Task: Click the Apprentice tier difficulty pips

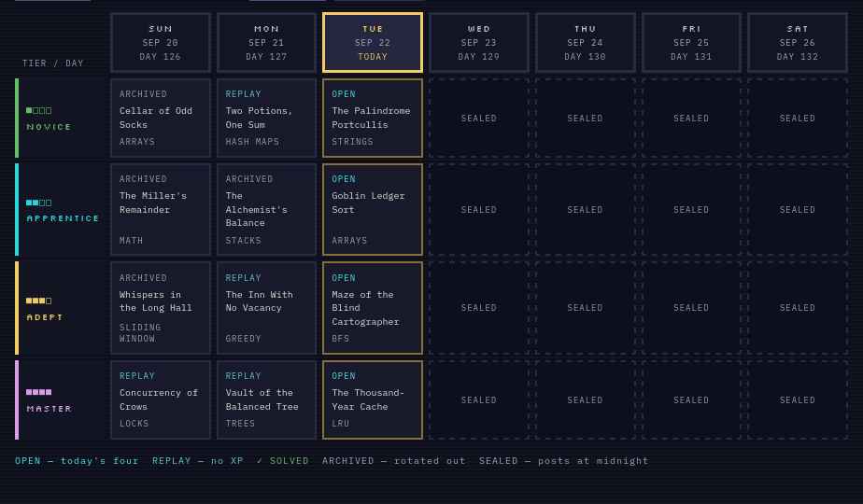Action: 38,203
